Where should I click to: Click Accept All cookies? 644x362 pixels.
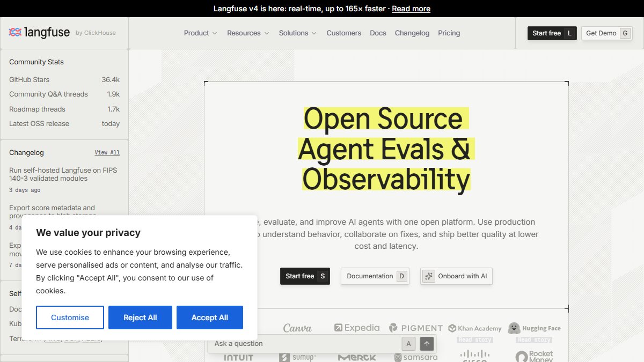point(210,317)
